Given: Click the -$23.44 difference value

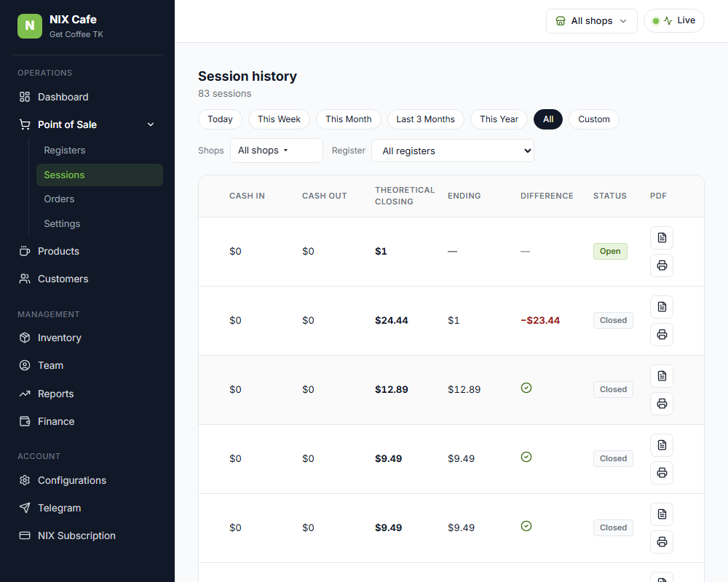Looking at the screenshot, I should pyautogui.click(x=540, y=320).
